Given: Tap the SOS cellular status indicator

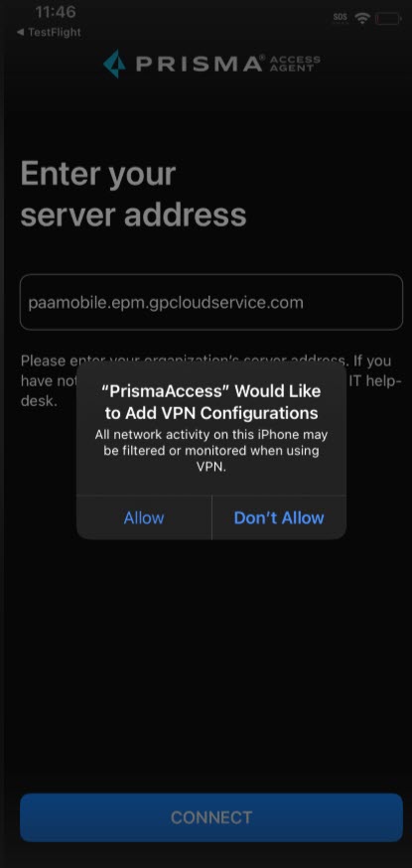Looking at the screenshot, I should coord(341,18).
